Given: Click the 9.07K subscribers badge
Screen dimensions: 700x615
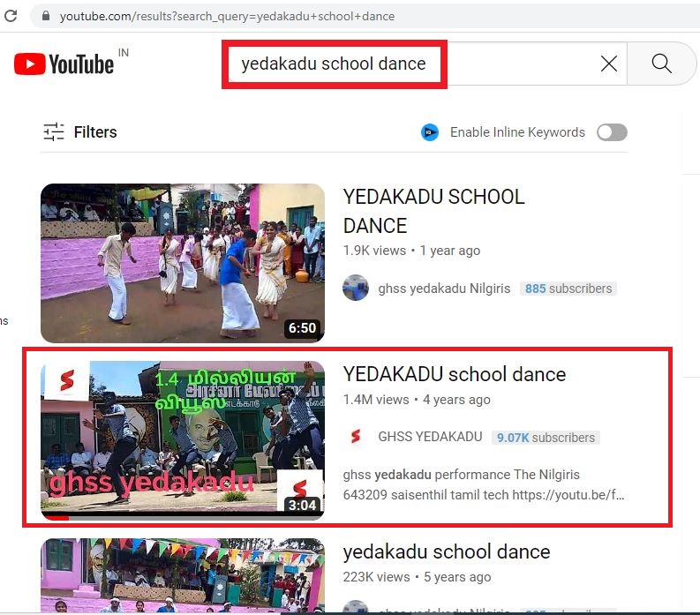Looking at the screenshot, I should click(546, 438).
